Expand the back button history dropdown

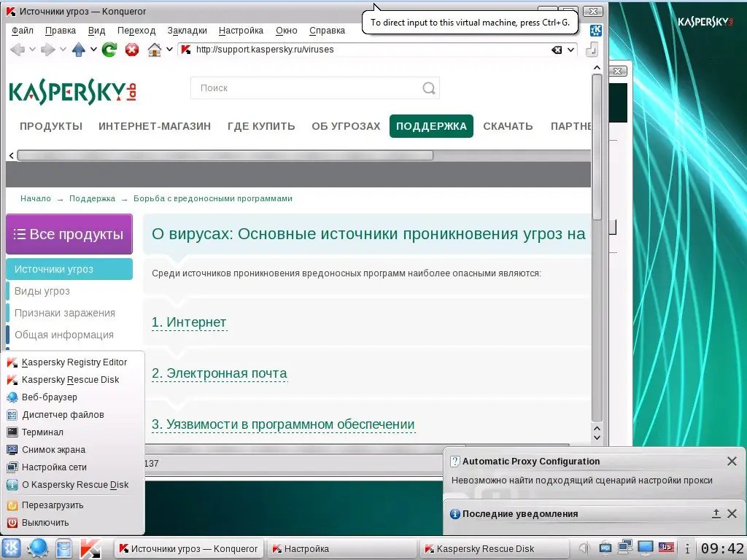coord(33,50)
